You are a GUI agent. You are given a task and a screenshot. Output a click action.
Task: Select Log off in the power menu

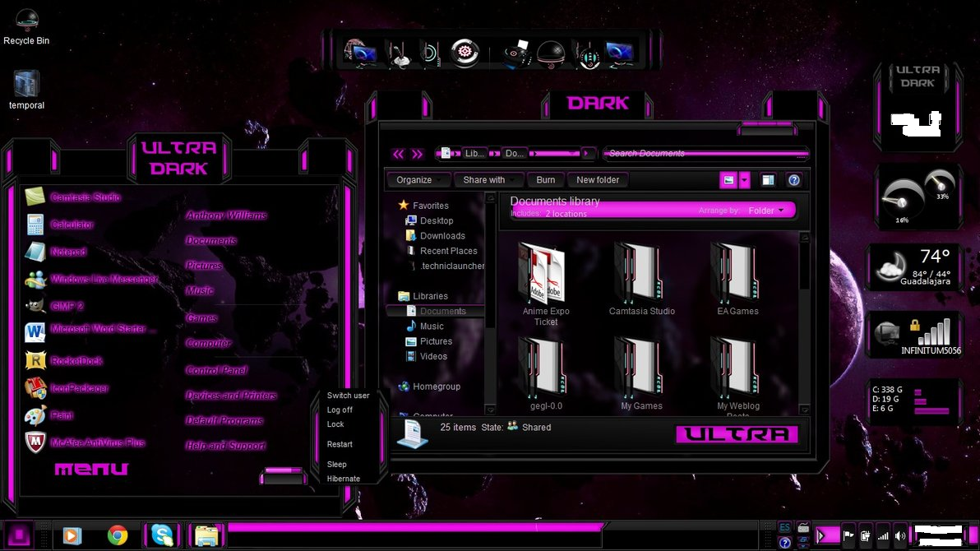click(340, 410)
